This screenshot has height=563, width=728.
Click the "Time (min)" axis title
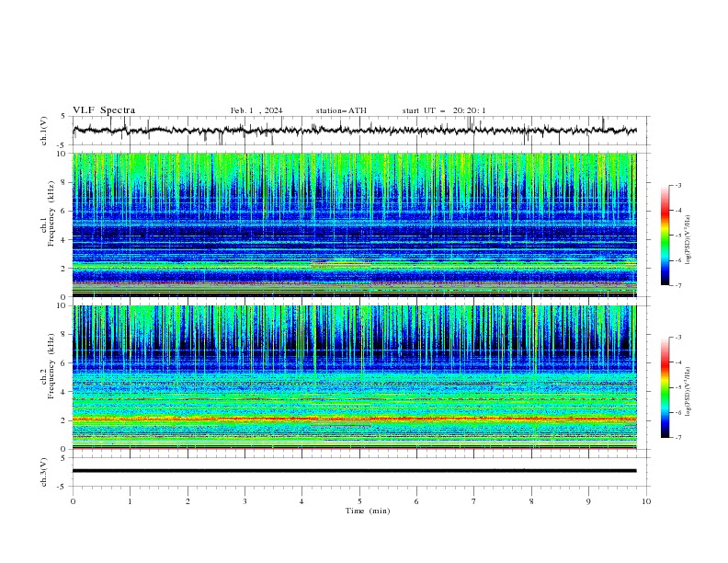click(368, 511)
